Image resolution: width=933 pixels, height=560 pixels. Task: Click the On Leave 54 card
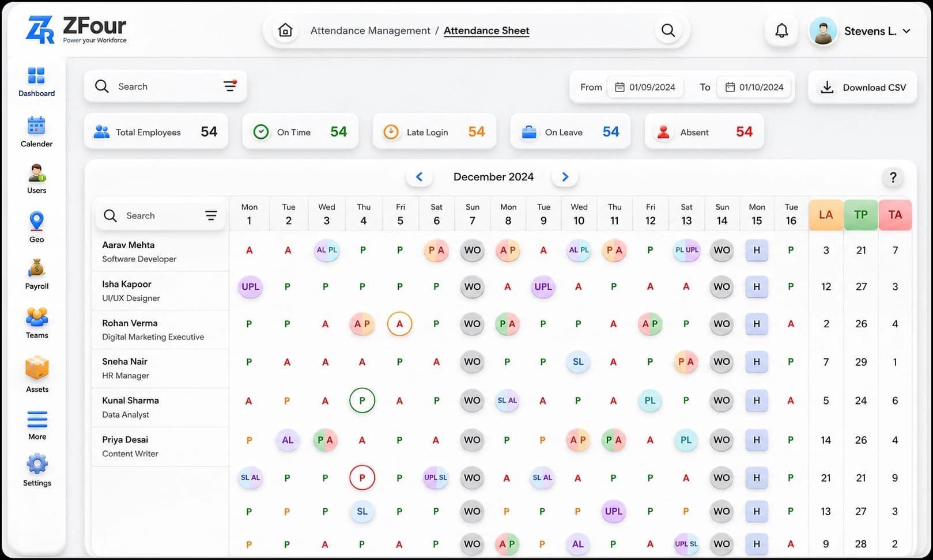pyautogui.click(x=571, y=132)
